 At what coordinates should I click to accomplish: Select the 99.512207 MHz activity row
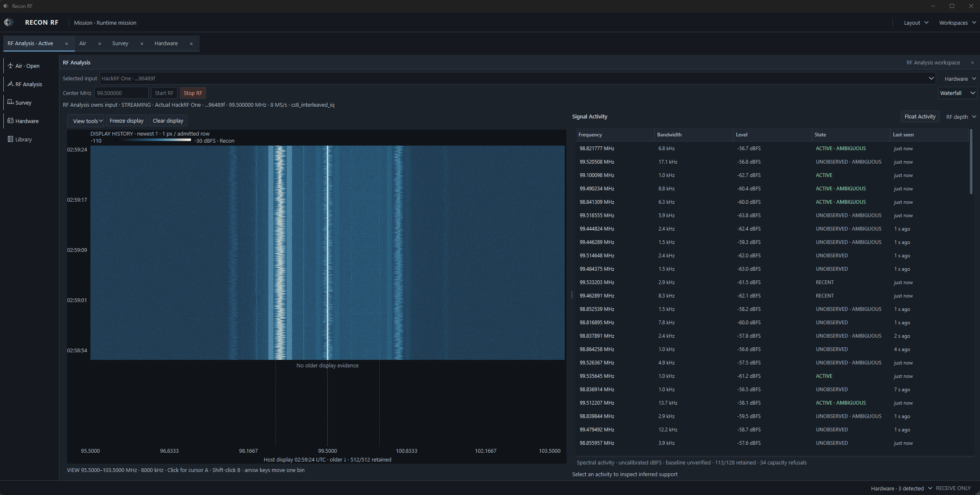772,403
